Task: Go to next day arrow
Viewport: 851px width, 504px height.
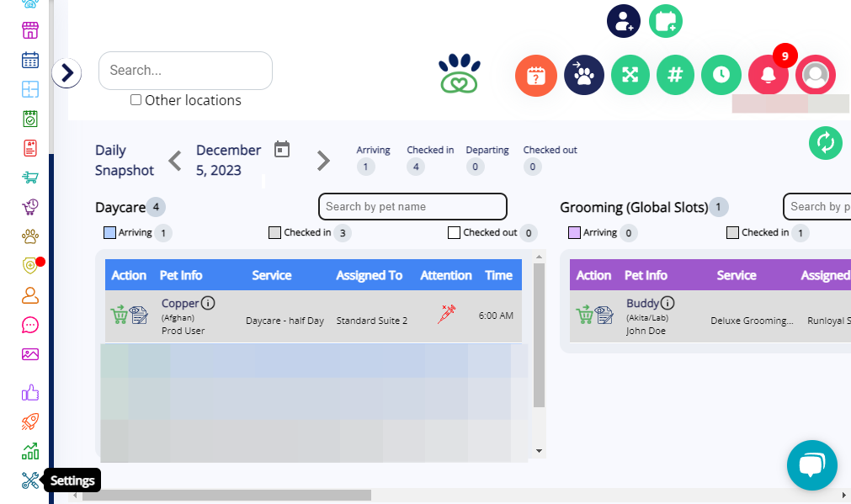Action: click(x=323, y=161)
